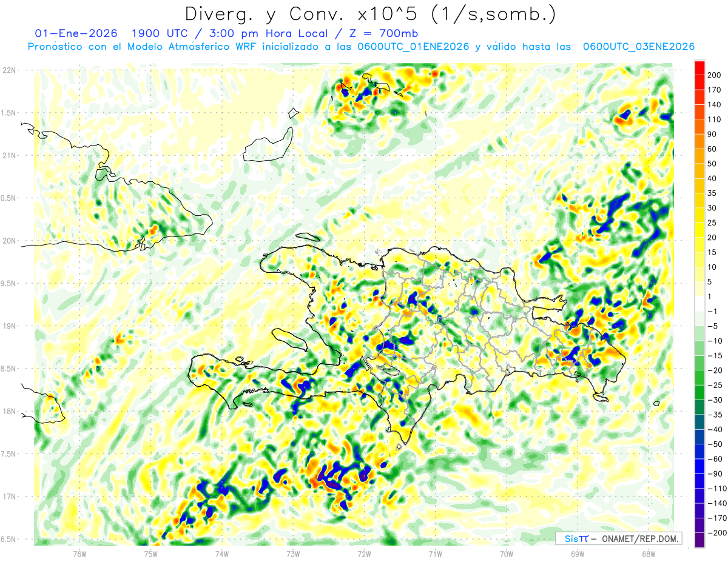Click the '69W' longitude label
Viewport: 728px width, 562px height.
click(578, 554)
